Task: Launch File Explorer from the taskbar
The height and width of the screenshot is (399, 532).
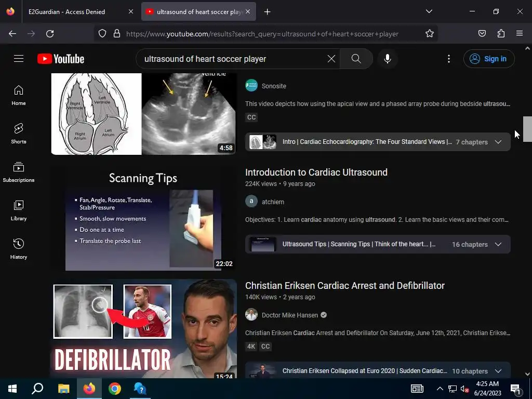Action: [63, 389]
